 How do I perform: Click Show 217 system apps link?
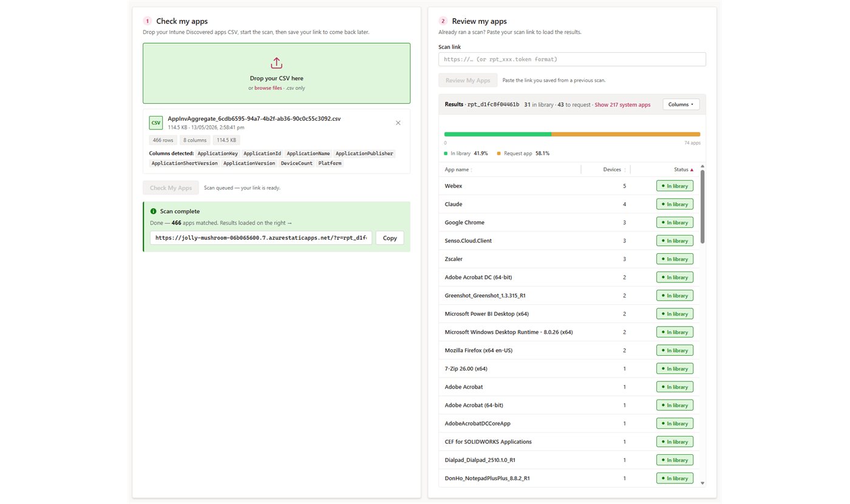tap(622, 104)
